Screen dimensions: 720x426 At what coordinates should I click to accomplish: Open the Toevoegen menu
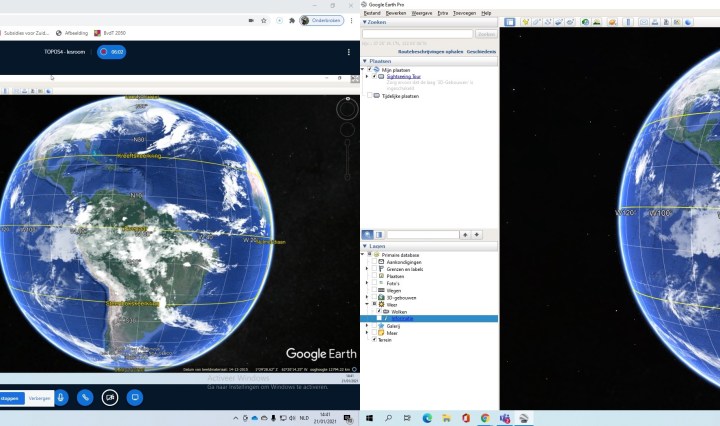(x=464, y=13)
